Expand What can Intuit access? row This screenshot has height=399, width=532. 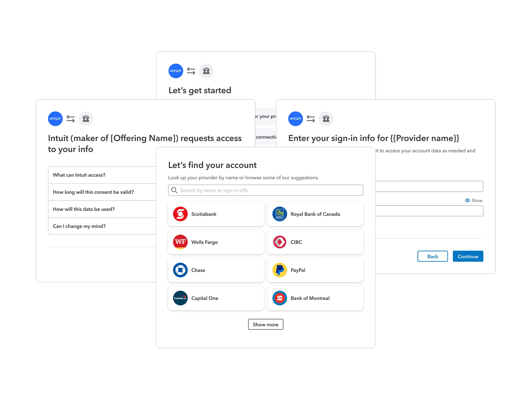coord(102,175)
